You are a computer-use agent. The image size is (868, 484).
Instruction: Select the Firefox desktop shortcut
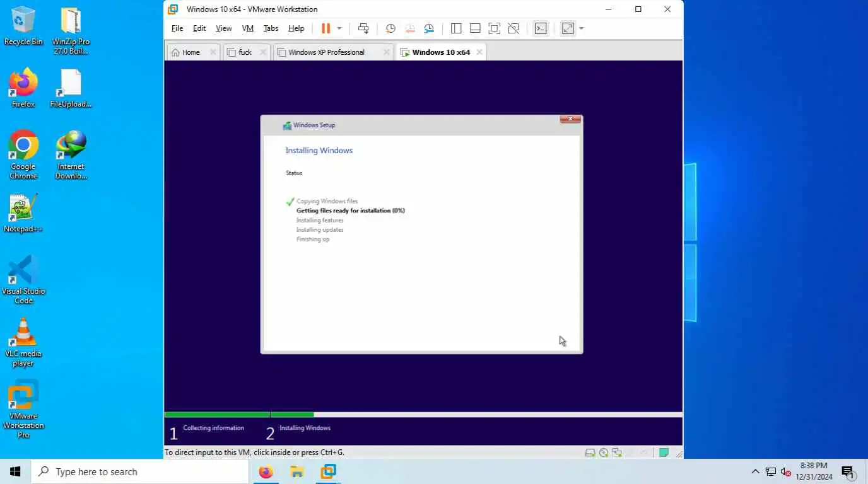tap(23, 88)
